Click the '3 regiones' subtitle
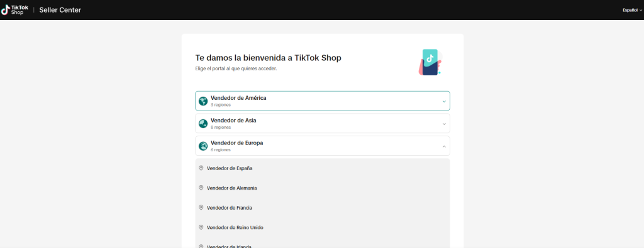The image size is (644, 248). point(221,105)
